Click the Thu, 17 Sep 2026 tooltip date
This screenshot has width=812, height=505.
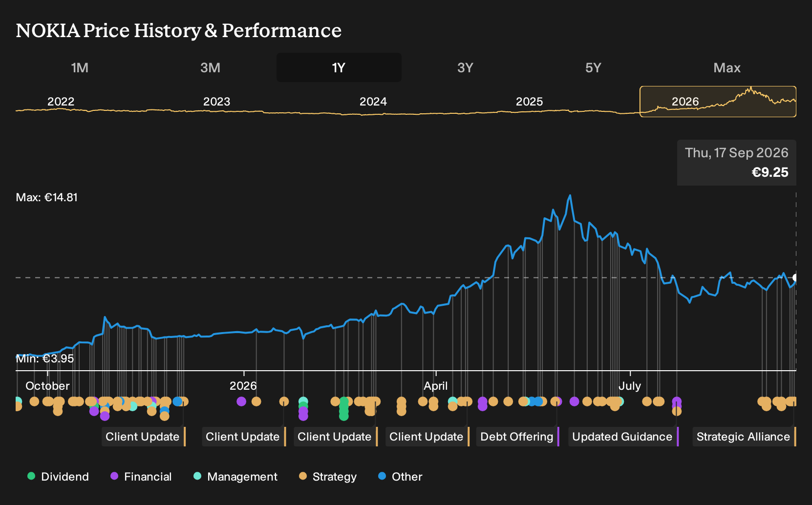737,153
